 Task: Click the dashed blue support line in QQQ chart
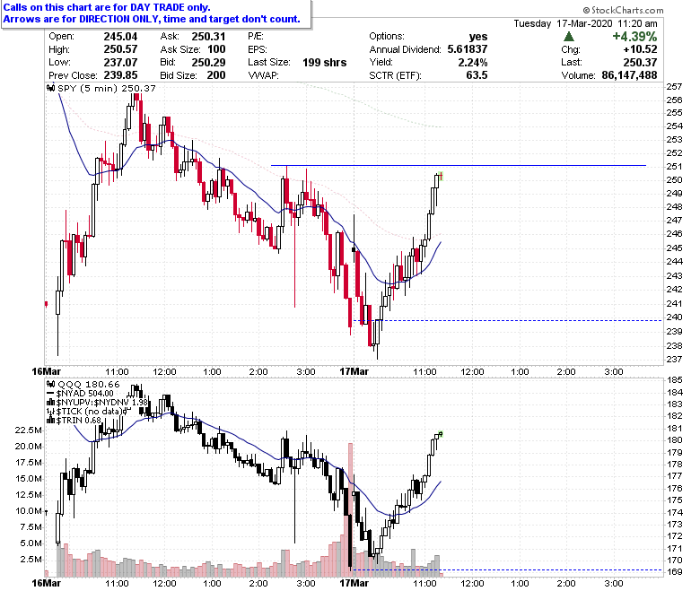[x=508, y=570]
